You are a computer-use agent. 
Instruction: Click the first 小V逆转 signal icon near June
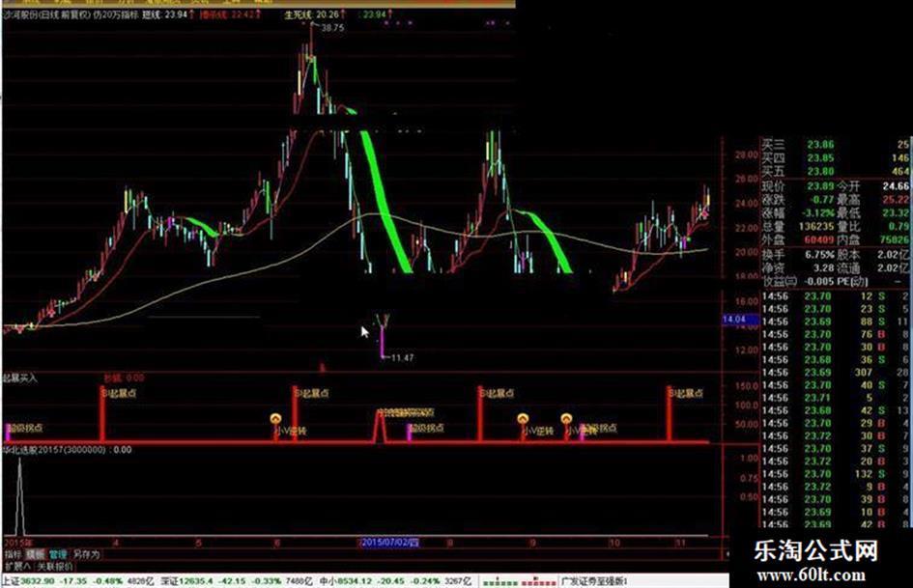pos(275,419)
